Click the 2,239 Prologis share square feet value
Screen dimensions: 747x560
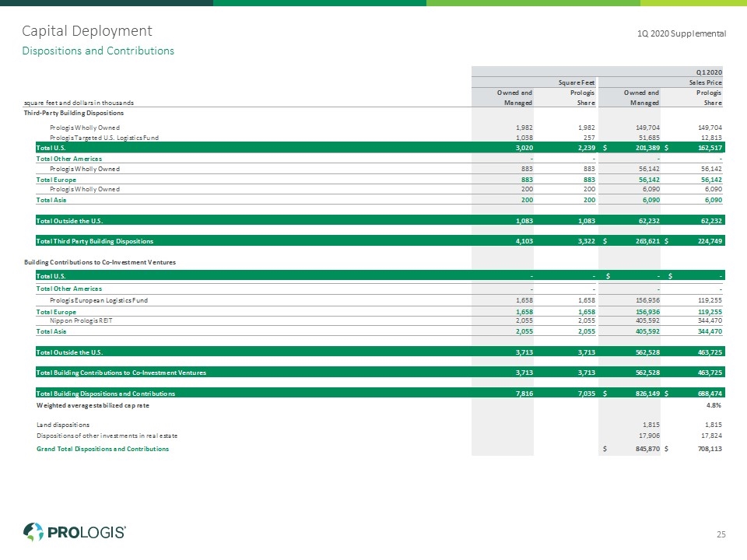pyautogui.click(x=587, y=148)
